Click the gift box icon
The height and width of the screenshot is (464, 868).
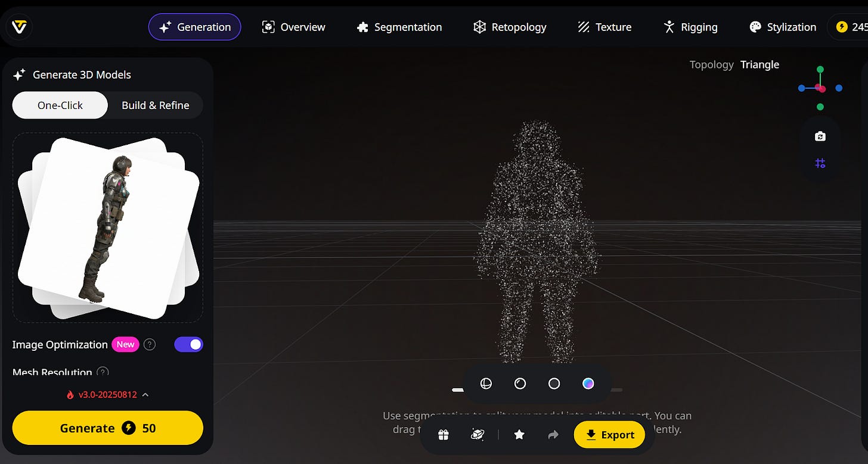tap(443, 435)
